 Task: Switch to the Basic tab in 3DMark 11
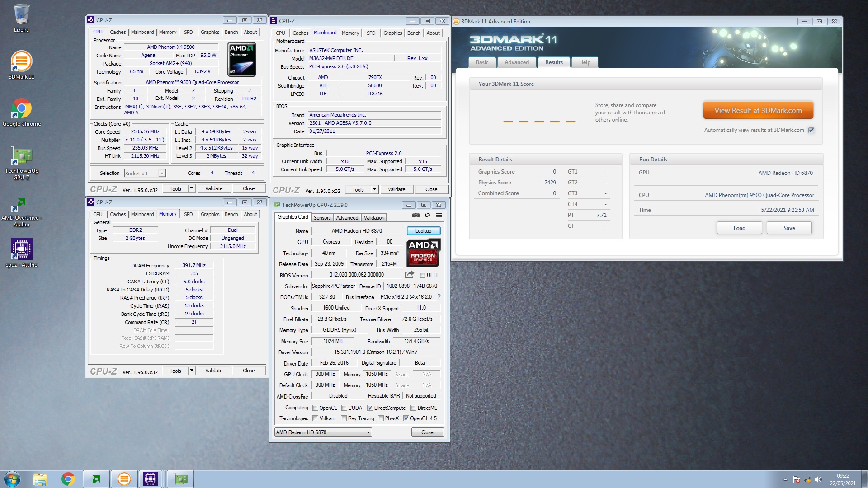point(482,62)
